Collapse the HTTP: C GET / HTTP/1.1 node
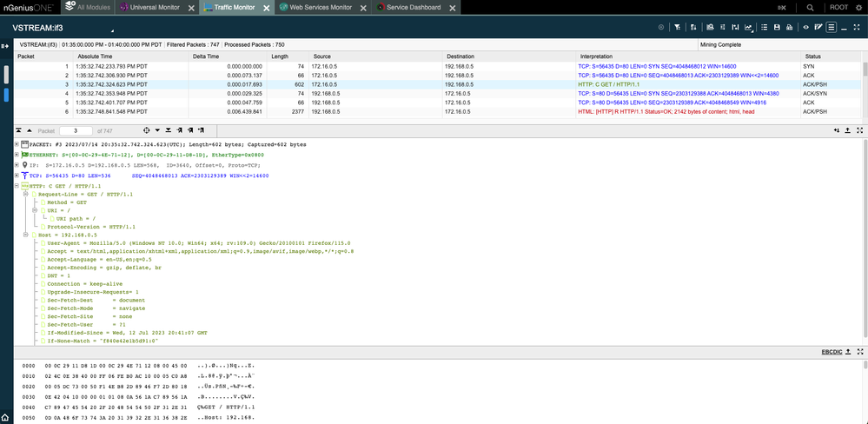The width and height of the screenshot is (868, 424). click(18, 184)
